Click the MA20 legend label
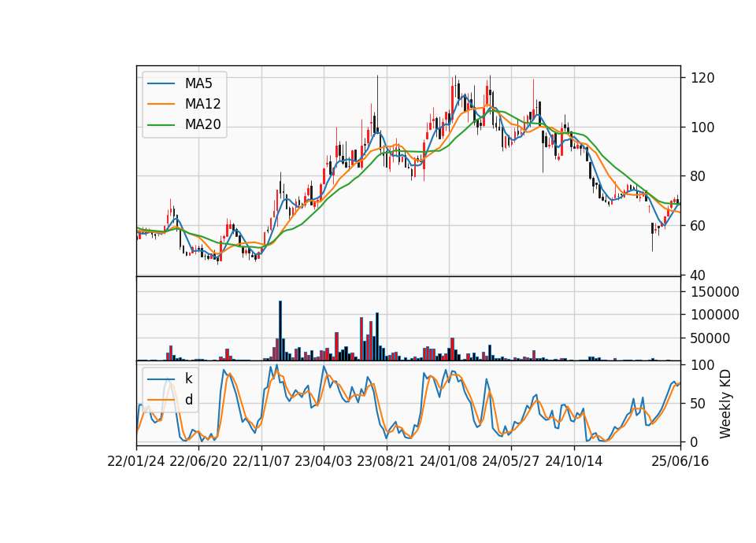 202,125
